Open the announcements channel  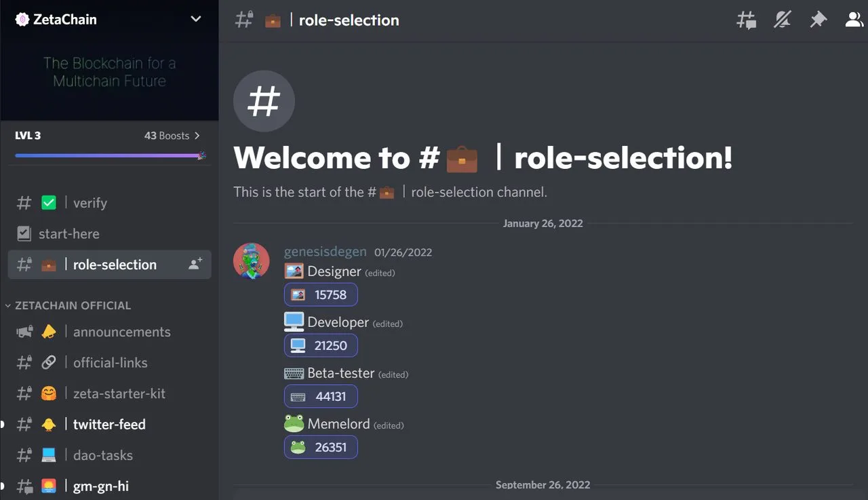pos(109,332)
